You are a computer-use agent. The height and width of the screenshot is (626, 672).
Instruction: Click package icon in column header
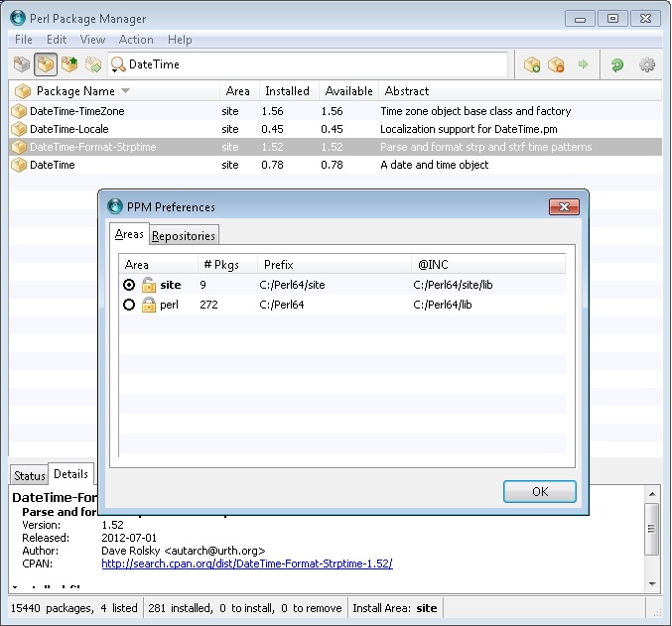click(23, 91)
